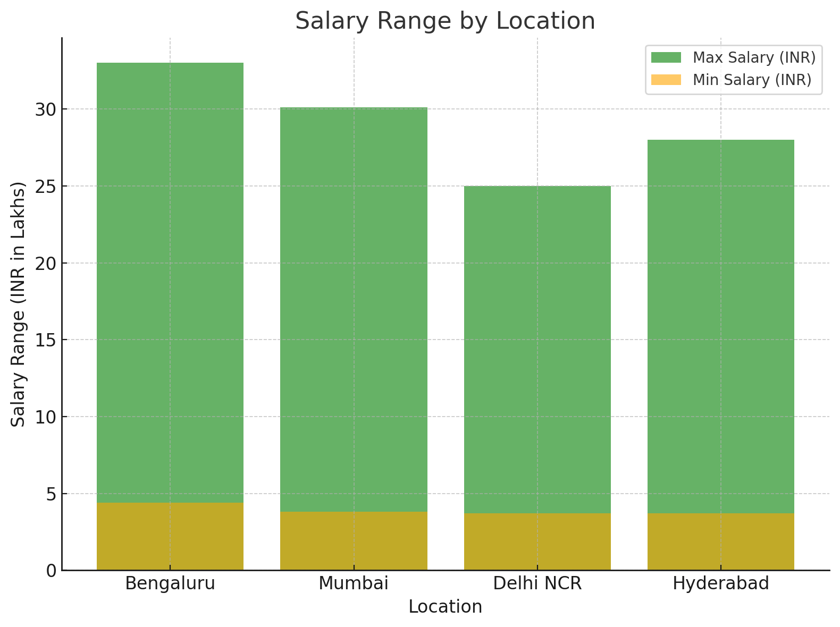
Task: Click the 'Bengaluru' x-axis label
Action: click(170, 583)
